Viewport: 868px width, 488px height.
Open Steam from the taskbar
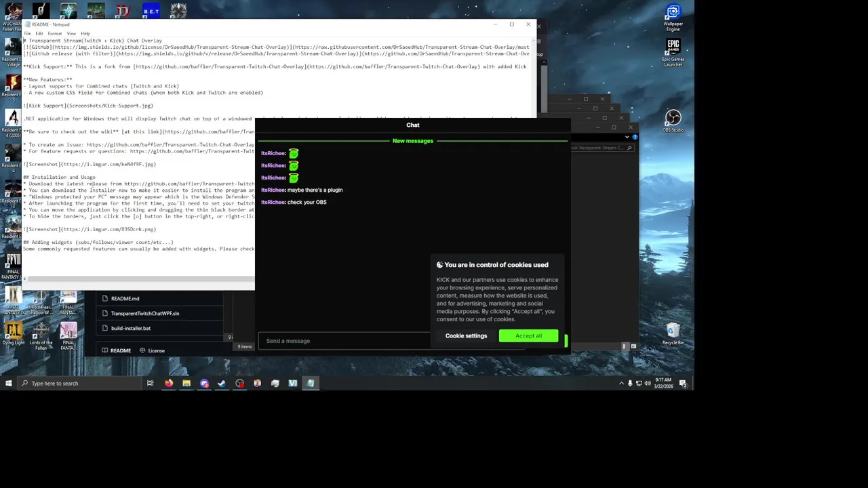tap(222, 384)
